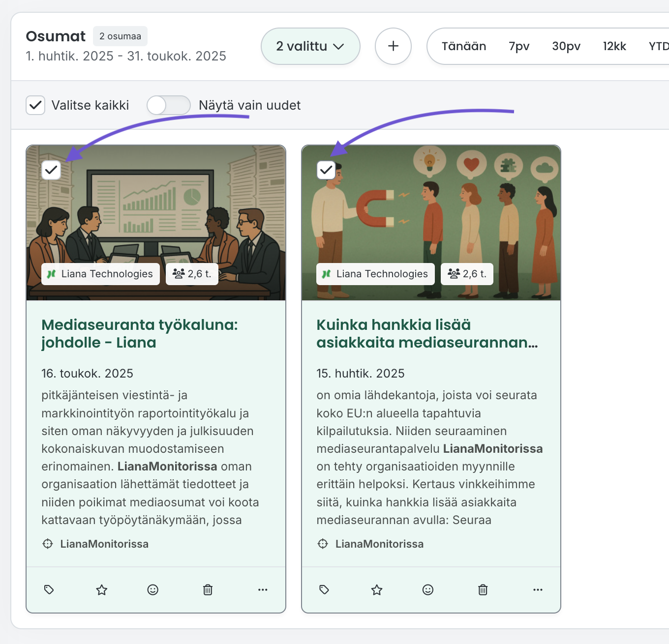Click the date 15. huhtik. 2025
The width and height of the screenshot is (669, 644).
(361, 374)
